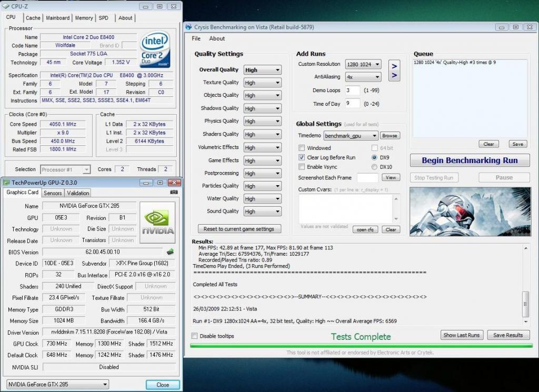The width and height of the screenshot is (539, 392).
Task: Click the Intel Core 2 Duo logo
Action: pyautogui.click(x=155, y=49)
